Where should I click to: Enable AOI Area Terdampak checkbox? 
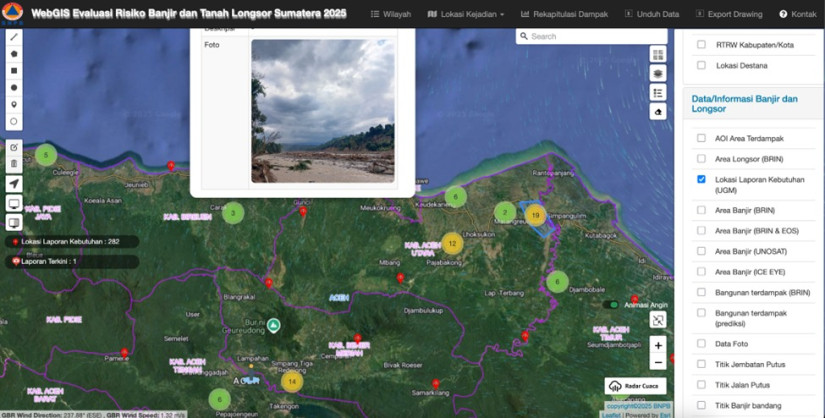[x=701, y=138]
